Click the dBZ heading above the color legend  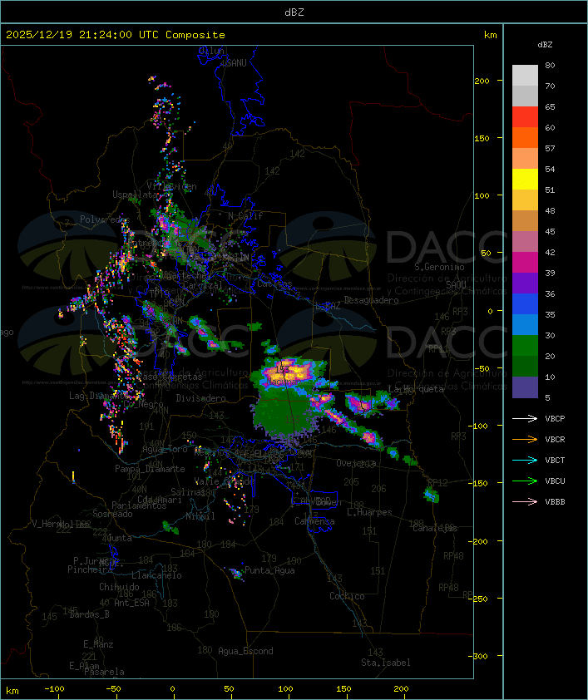click(545, 45)
